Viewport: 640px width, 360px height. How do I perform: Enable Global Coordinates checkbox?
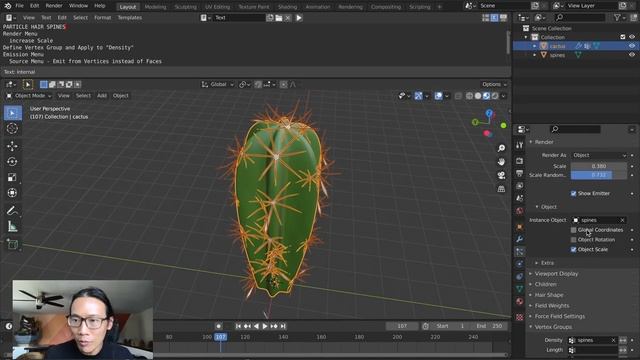pos(573,230)
